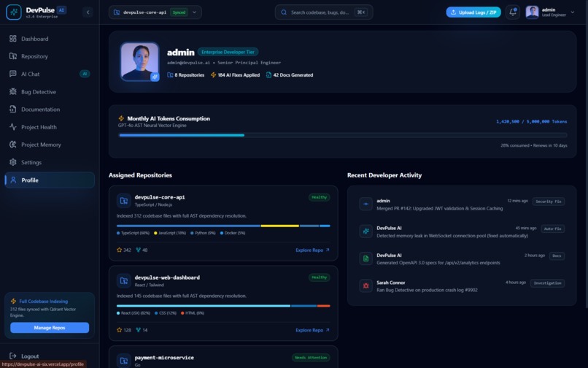The height and width of the screenshot is (368, 588).
Task: Open Project Health in the sidebar
Action: [50, 127]
